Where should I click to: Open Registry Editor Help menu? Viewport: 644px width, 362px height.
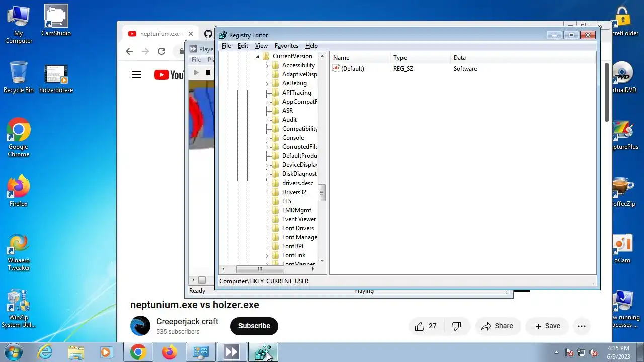click(311, 46)
